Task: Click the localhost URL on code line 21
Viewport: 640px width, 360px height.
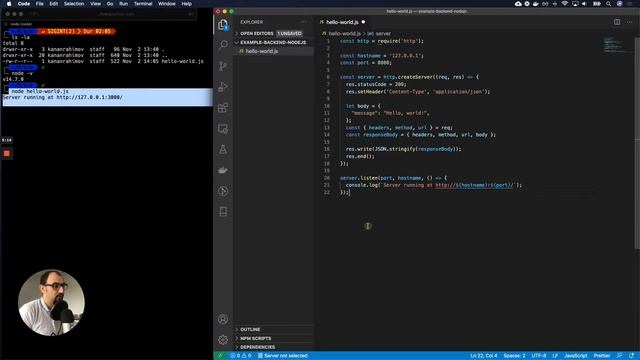Action: pyautogui.click(x=474, y=185)
